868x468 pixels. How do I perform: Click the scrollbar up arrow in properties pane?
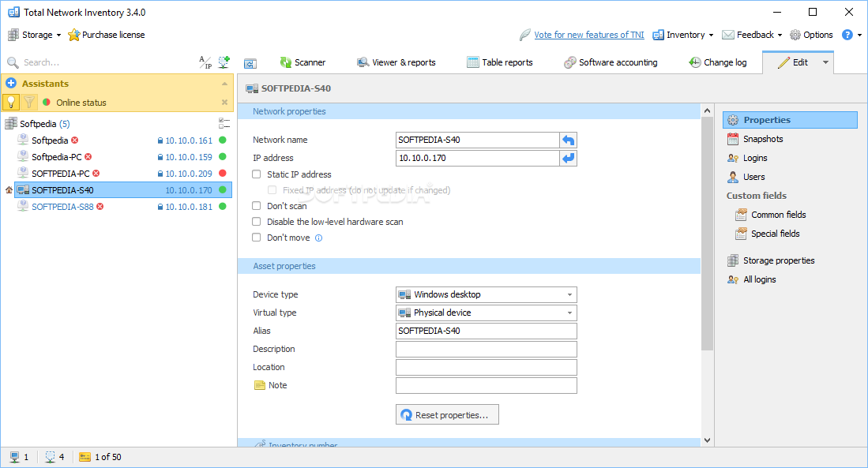pos(707,110)
